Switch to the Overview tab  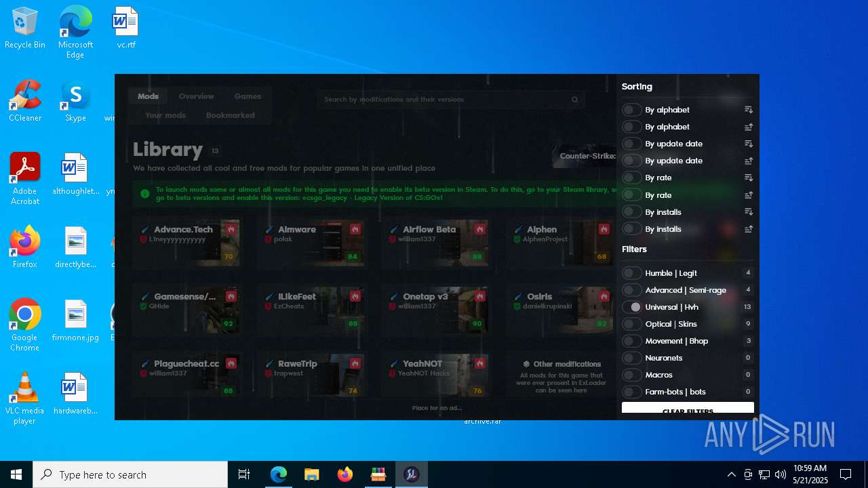[x=196, y=96]
